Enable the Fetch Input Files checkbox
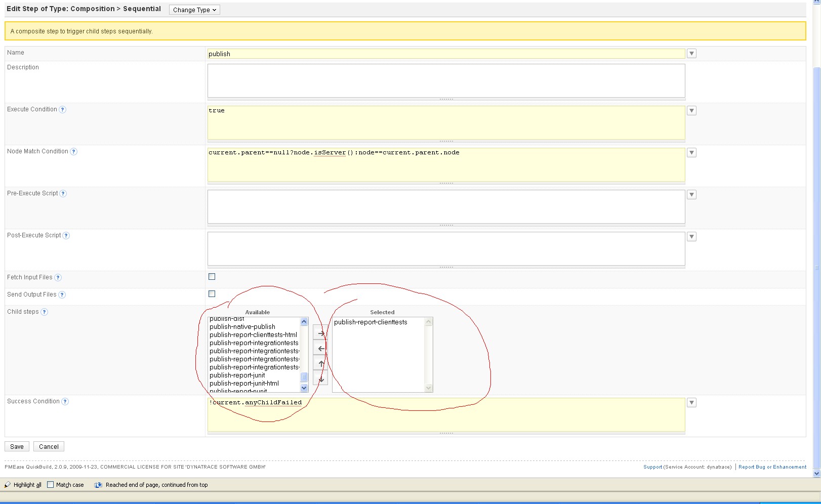 212,277
